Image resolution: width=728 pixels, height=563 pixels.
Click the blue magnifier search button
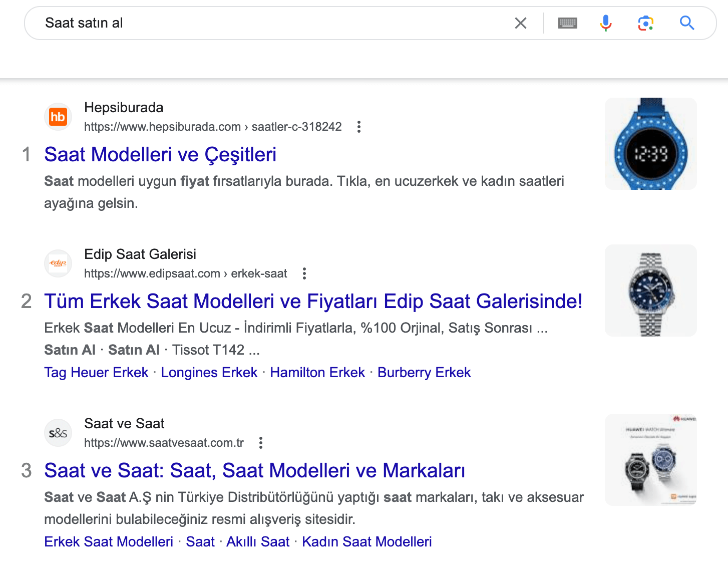tap(686, 23)
